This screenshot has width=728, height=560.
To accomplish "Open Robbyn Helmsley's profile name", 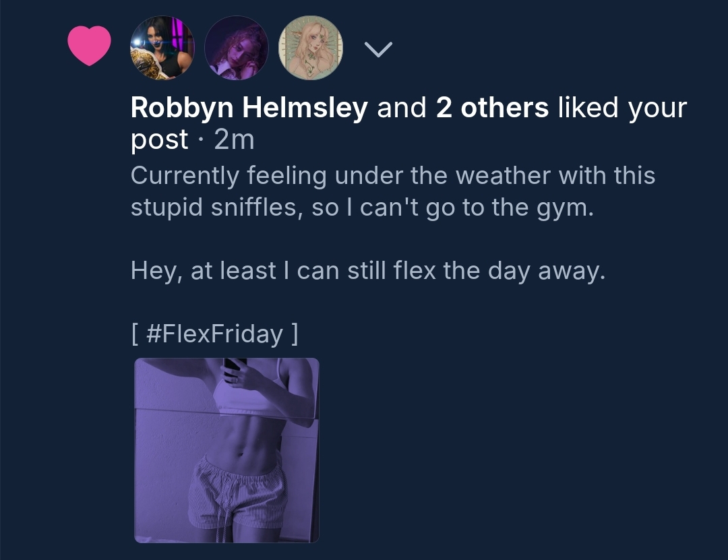I will tap(249, 108).
